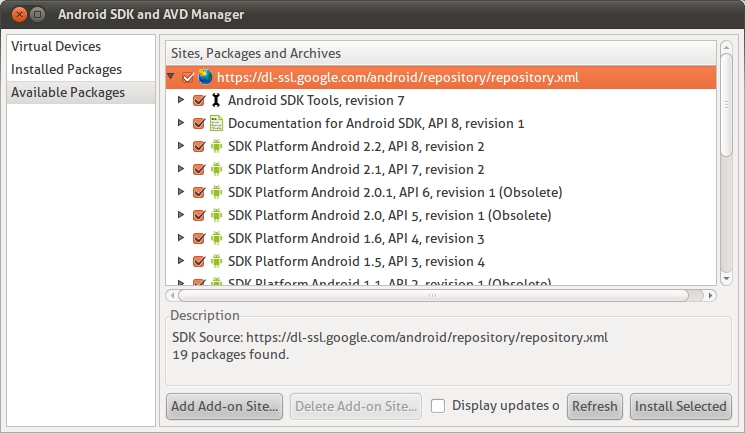This screenshot has width=745, height=433.
Task: Uncheck SDK Platform Android 1.6 checkbox
Action: pyautogui.click(x=199, y=238)
